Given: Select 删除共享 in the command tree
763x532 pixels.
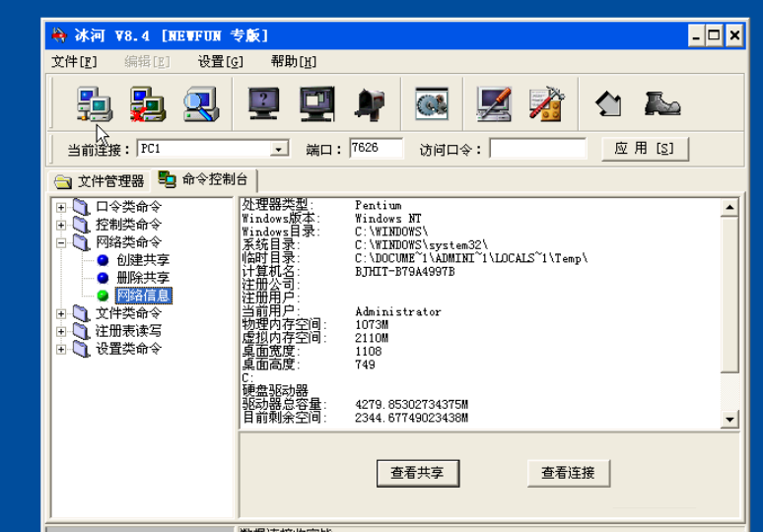Looking at the screenshot, I should [143, 278].
